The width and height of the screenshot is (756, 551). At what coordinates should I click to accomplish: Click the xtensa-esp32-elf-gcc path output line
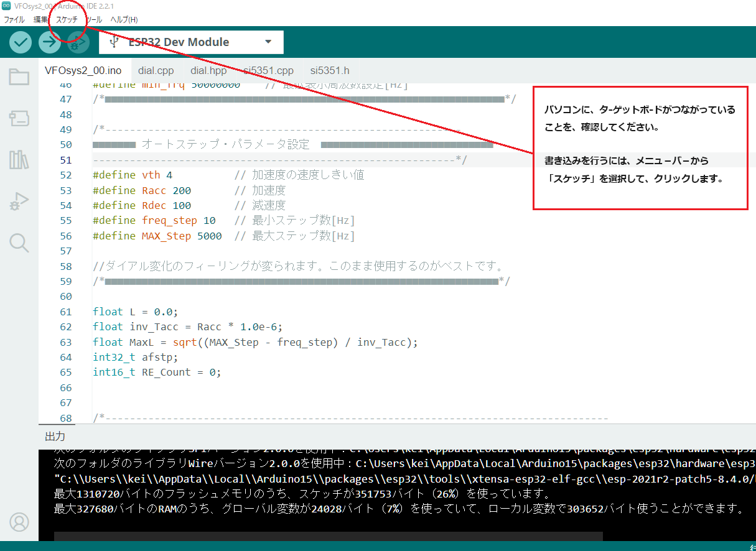[x=405, y=479]
